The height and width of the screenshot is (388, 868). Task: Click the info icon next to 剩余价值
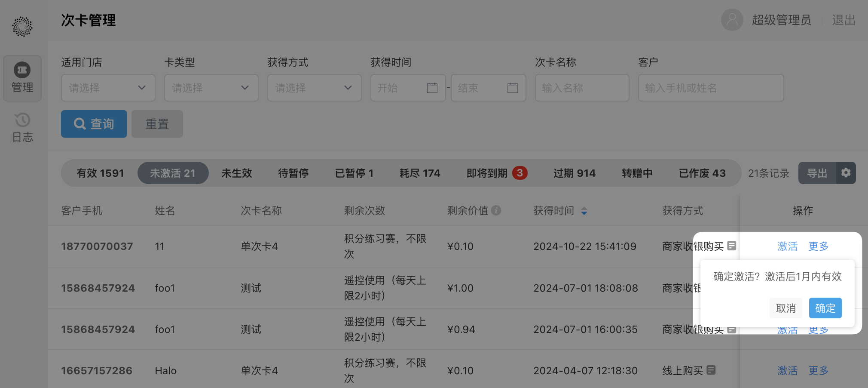(x=496, y=210)
